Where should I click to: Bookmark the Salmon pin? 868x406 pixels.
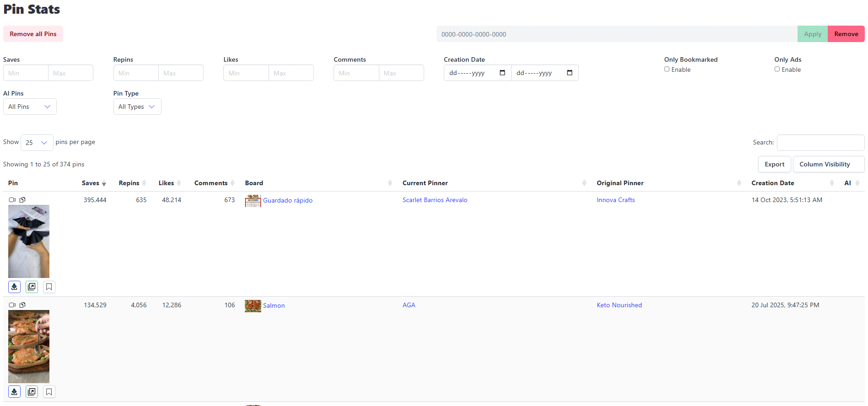pos(49,392)
